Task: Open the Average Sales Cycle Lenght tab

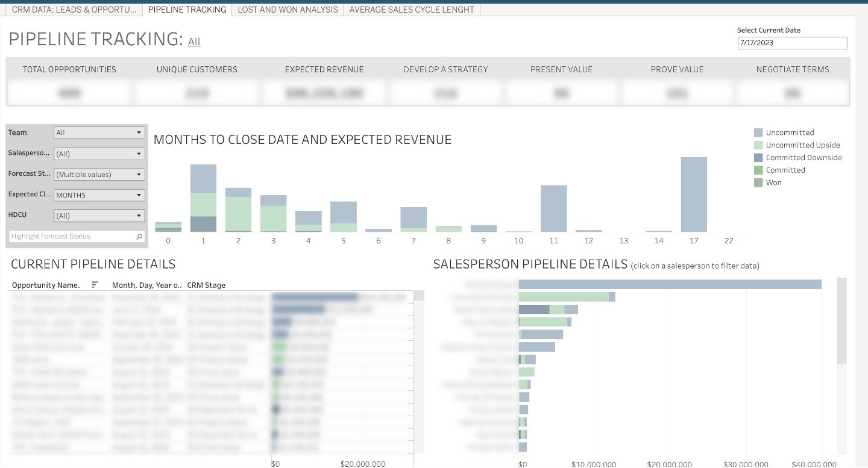Action: click(x=412, y=10)
